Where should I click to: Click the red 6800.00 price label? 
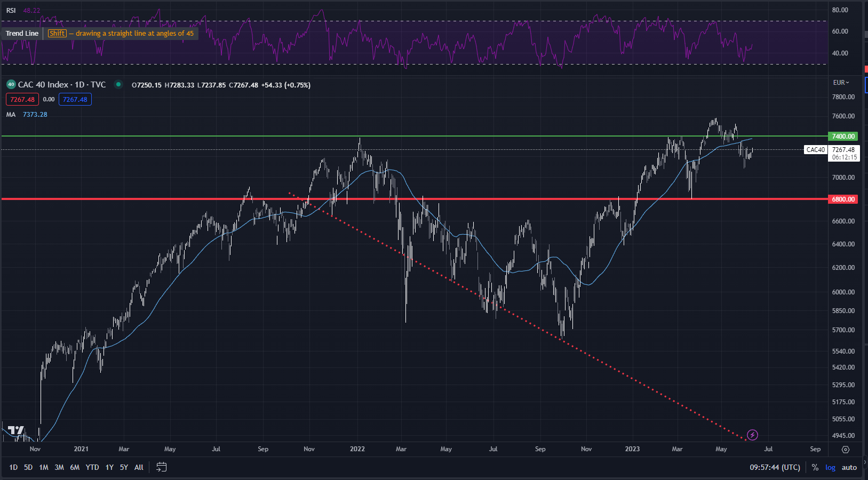click(843, 199)
